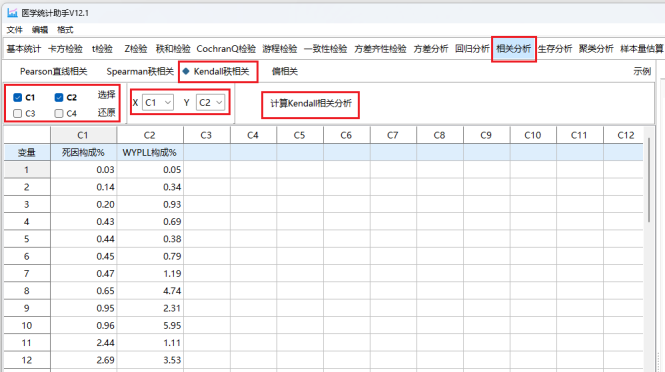Image resolution: width=665 pixels, height=372 pixels.
Task: Switch to 卡方检验 tab
Action: point(65,49)
